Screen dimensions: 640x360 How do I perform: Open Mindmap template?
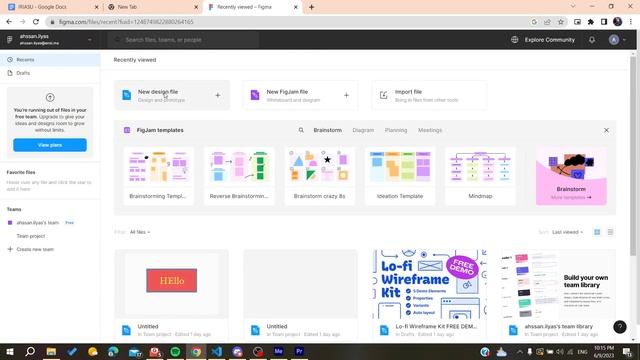(x=480, y=176)
